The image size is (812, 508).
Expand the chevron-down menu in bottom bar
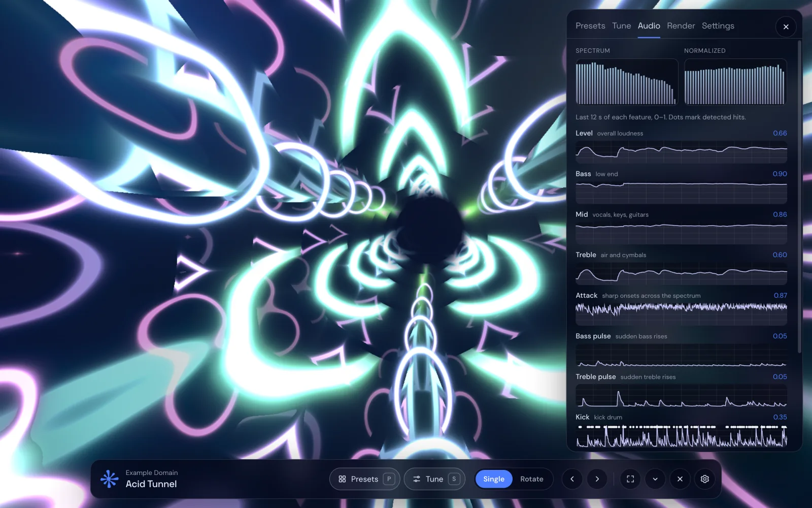tap(655, 479)
